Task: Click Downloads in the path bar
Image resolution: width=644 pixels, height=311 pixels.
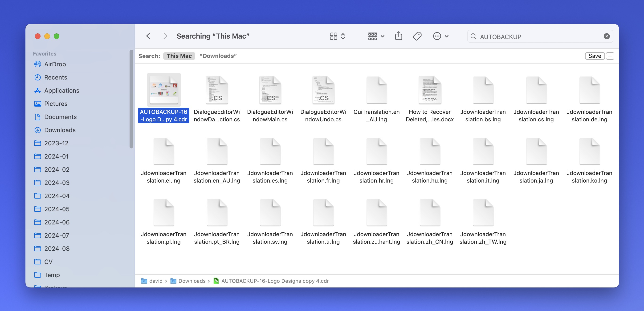Action: 188,281
